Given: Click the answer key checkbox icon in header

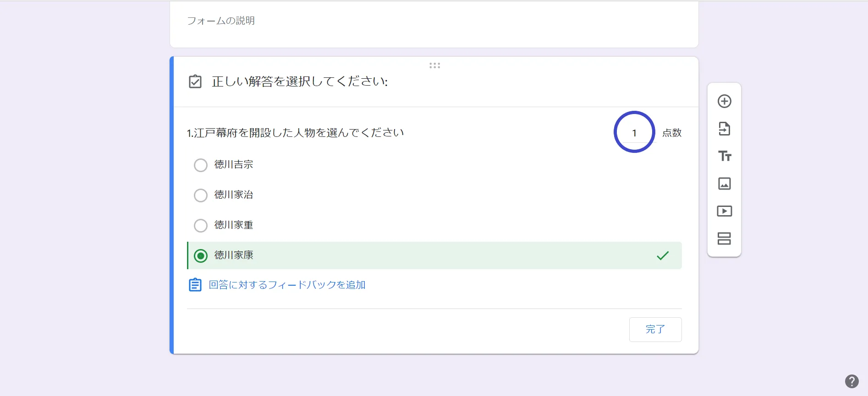Looking at the screenshot, I should point(195,82).
